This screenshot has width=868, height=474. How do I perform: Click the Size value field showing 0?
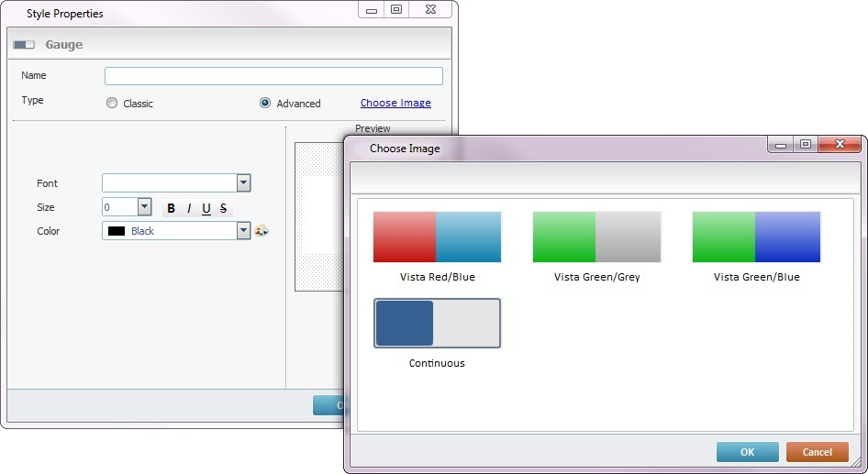(120, 207)
